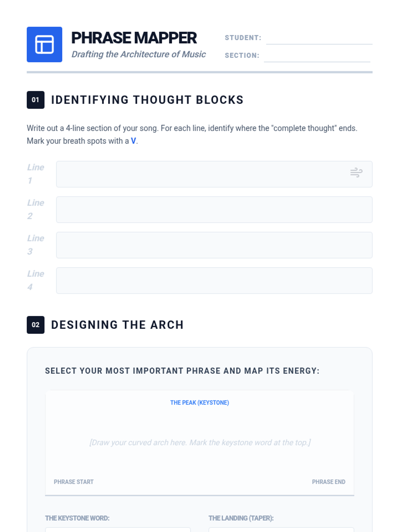The image size is (399, 532).
Task: Focus the Line 3 input field
Action: click(x=214, y=245)
